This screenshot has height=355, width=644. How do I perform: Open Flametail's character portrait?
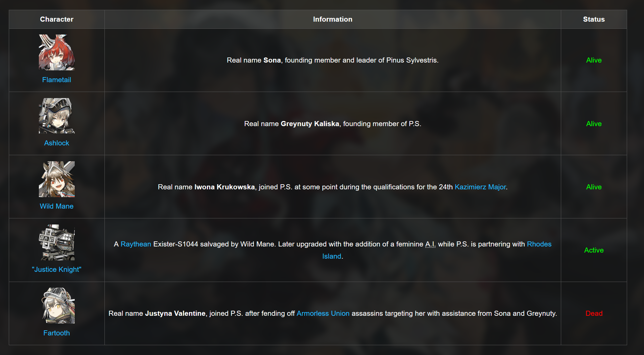[x=57, y=52]
